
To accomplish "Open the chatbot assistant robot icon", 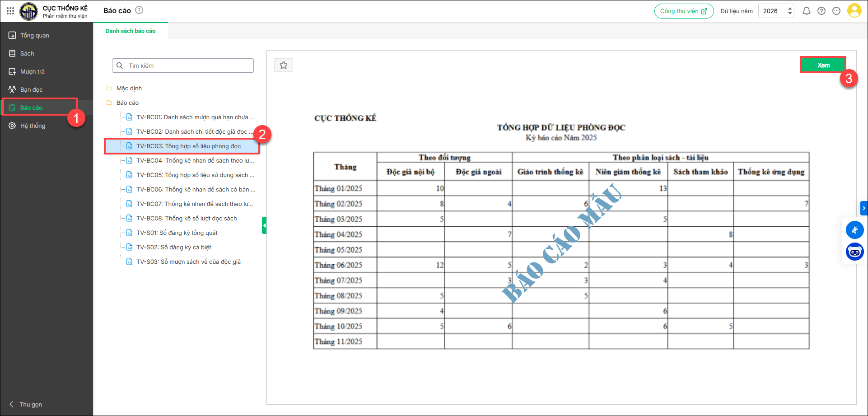I will pyautogui.click(x=854, y=252).
